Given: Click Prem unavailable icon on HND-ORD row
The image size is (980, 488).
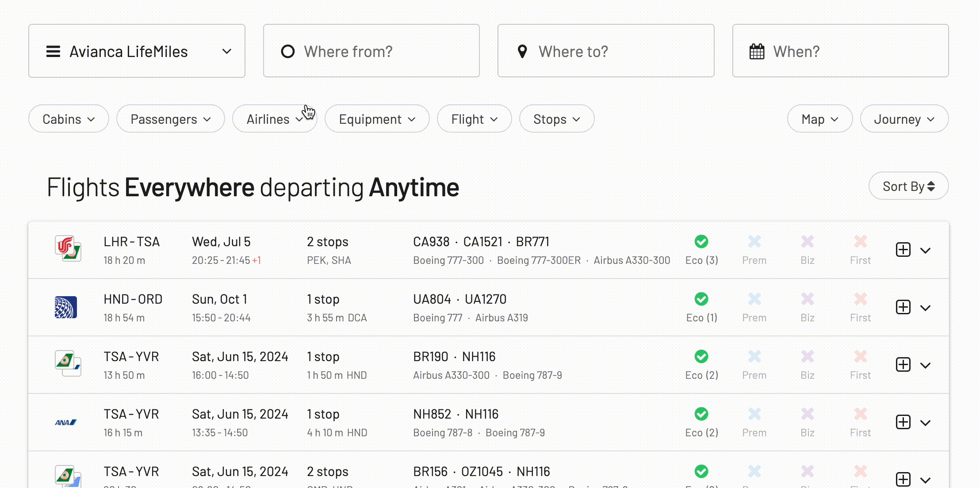Looking at the screenshot, I should [x=754, y=299].
